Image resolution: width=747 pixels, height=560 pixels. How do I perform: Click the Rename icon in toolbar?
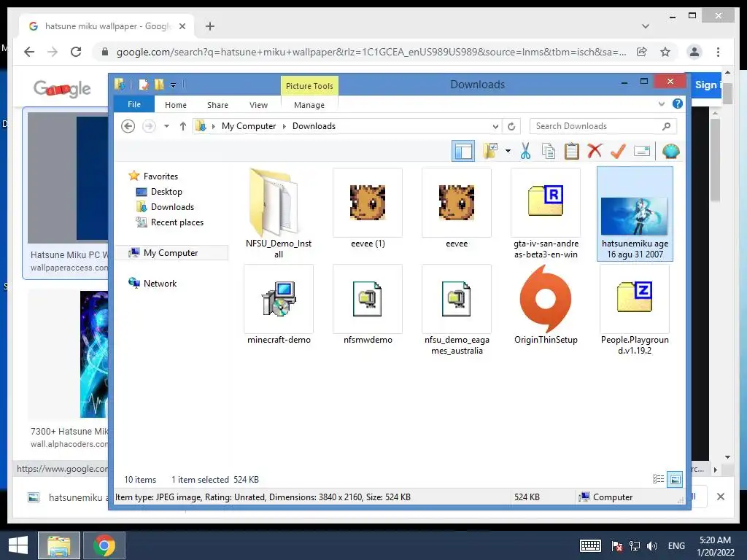pyautogui.click(x=642, y=152)
